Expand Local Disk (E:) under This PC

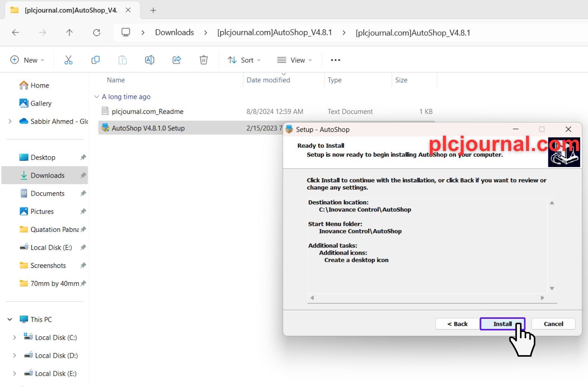[14, 373]
